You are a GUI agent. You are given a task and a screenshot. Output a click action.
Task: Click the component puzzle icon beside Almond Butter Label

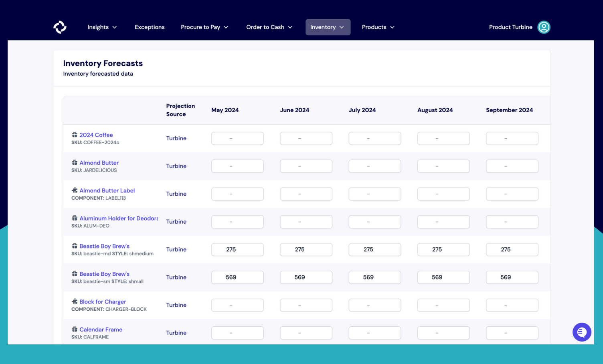[x=75, y=190]
